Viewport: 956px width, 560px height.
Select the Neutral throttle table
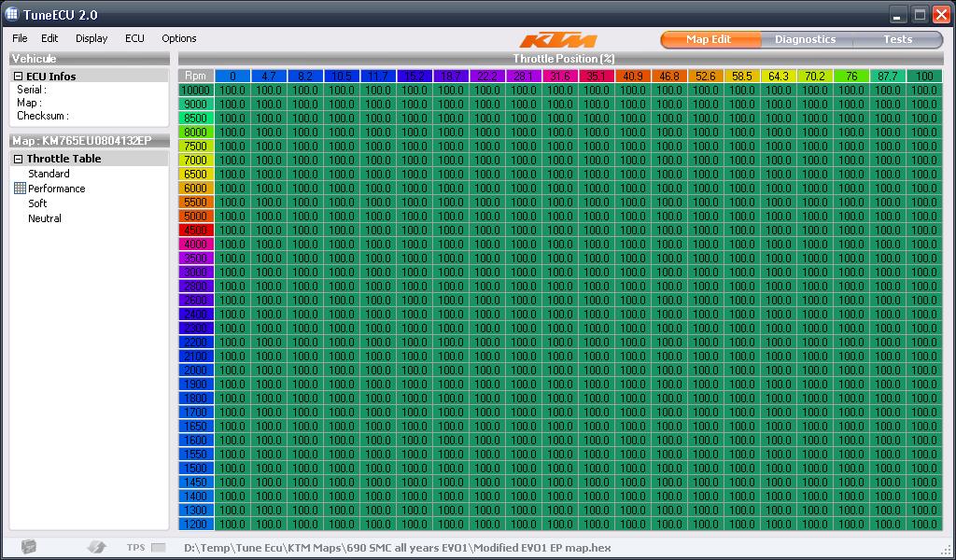[45, 218]
